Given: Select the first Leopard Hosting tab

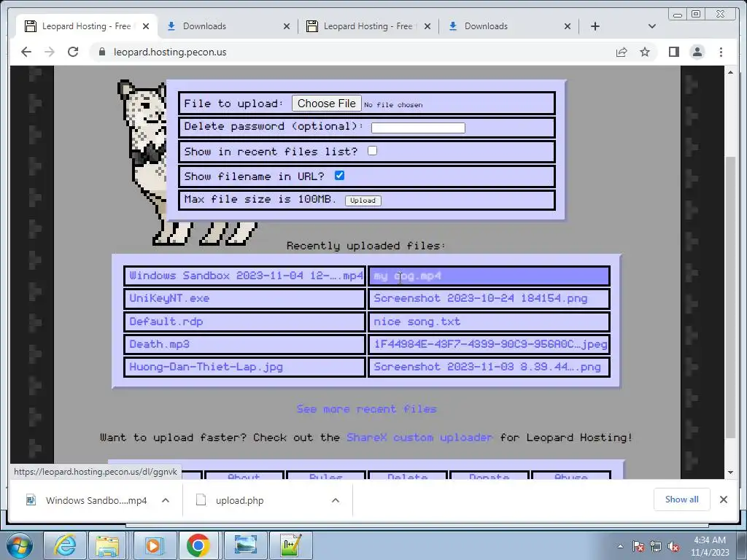Looking at the screenshot, I should pyautogui.click(x=88, y=26).
